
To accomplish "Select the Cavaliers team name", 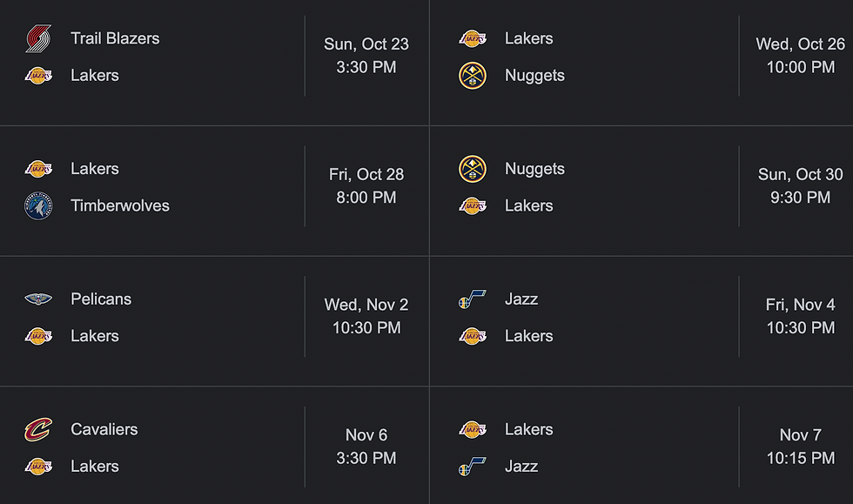I will (x=104, y=429).
